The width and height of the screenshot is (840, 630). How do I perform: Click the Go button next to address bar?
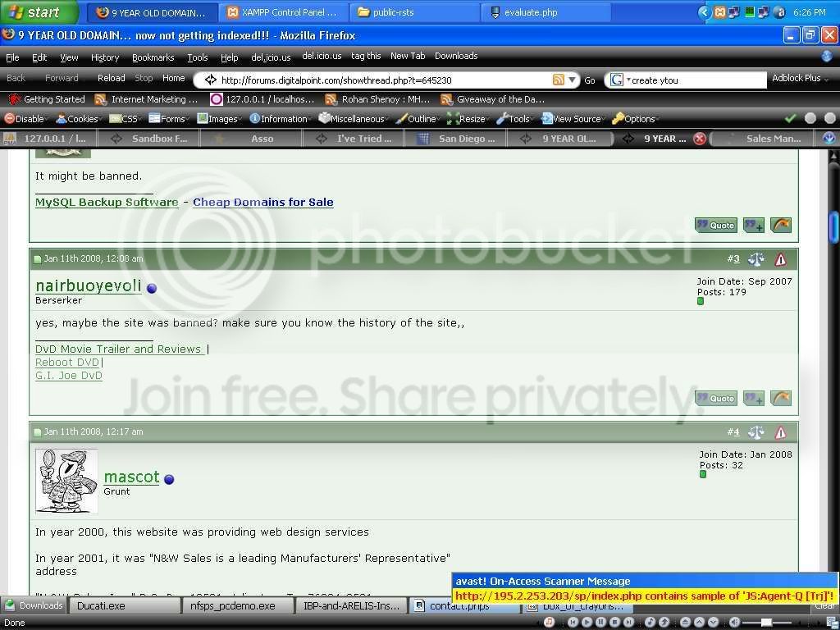pyautogui.click(x=590, y=80)
